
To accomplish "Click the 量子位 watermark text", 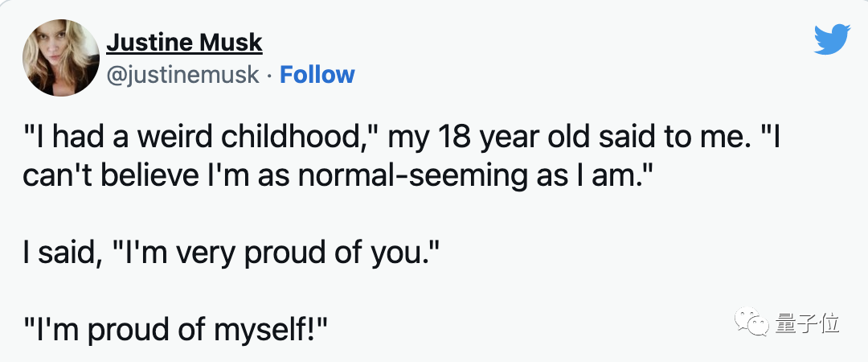I will 807,323.
